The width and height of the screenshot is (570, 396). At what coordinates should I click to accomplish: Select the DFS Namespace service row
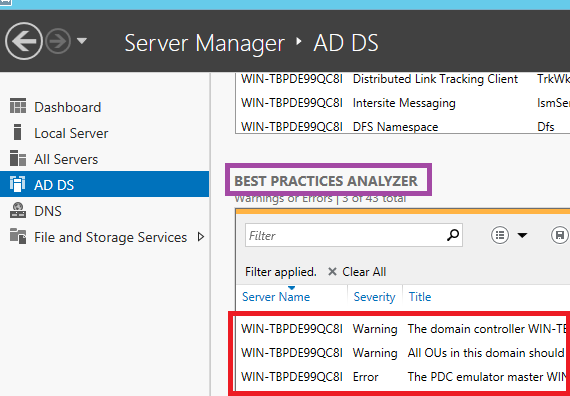pyautogui.click(x=402, y=127)
